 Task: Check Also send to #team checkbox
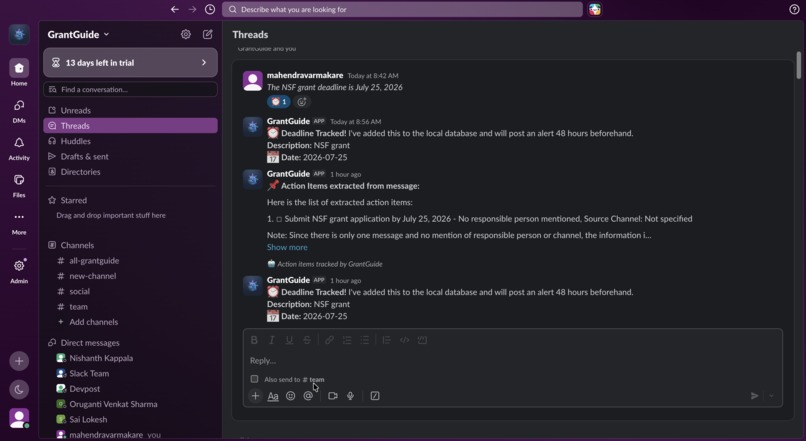254,379
